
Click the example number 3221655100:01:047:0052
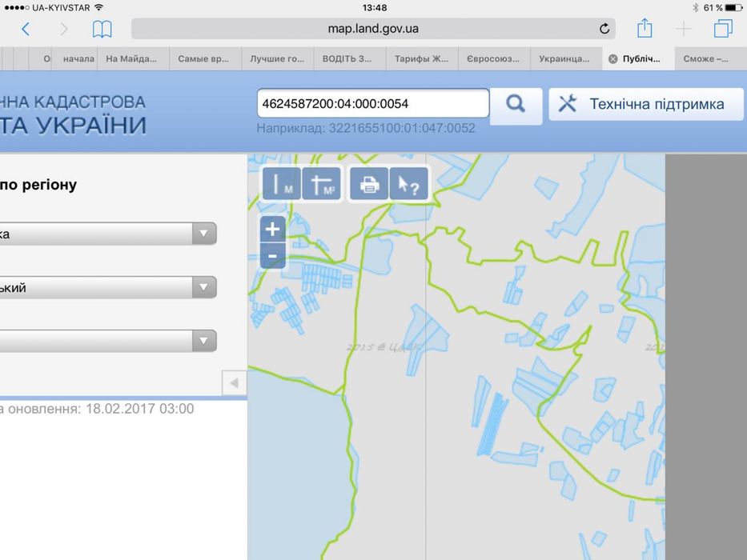click(x=402, y=128)
